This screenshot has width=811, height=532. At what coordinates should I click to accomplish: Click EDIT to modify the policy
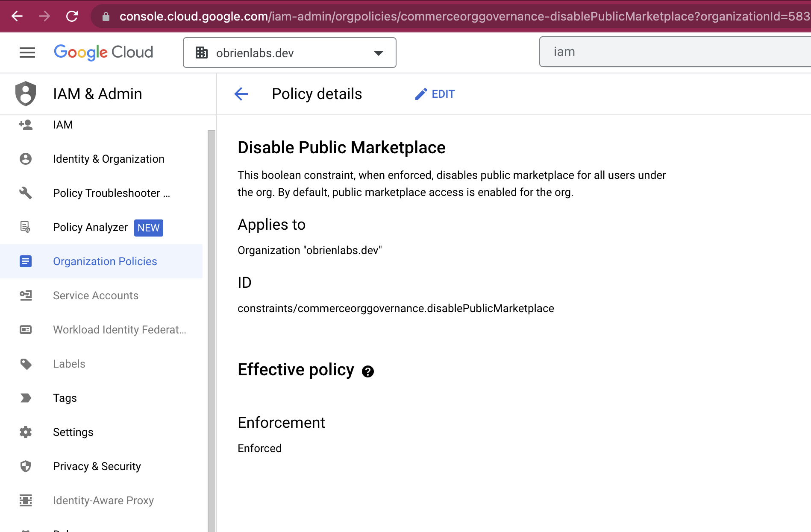pos(435,94)
